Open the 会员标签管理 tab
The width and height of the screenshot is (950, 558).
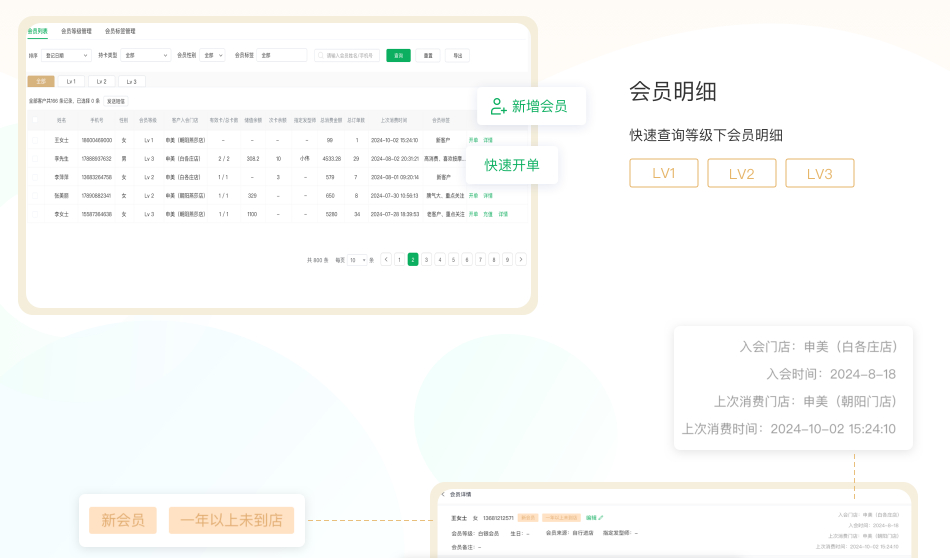click(120, 31)
